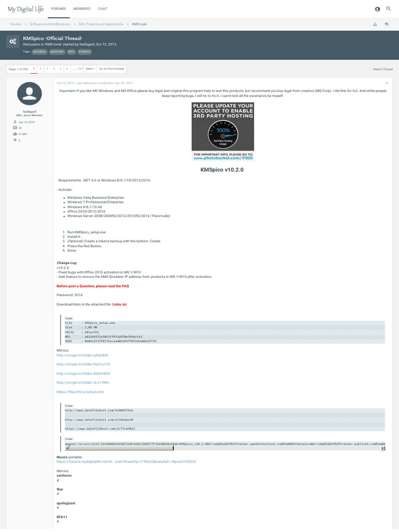Click the KMSpico v10.2.0 heading
399x532 pixels.
pyautogui.click(x=222, y=170)
